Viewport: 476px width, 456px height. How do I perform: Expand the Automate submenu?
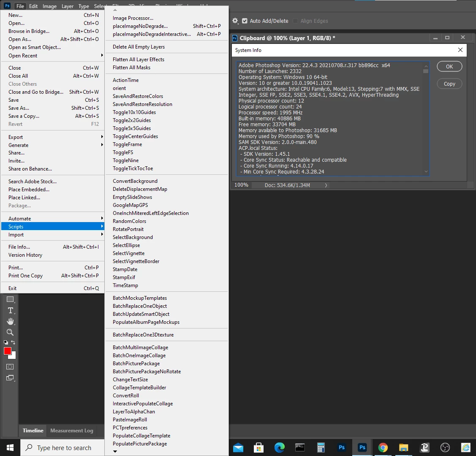tap(53, 219)
